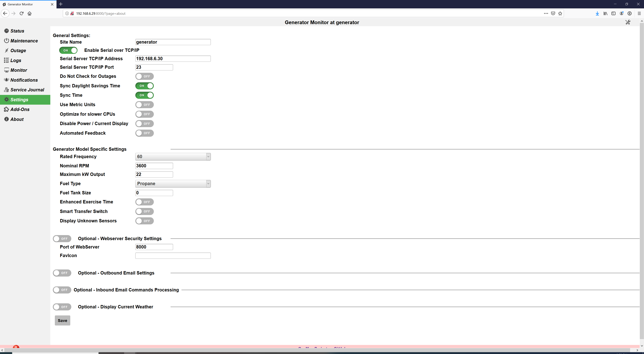Go back with browser back arrow
This screenshot has width=644, height=354.
tap(5, 14)
